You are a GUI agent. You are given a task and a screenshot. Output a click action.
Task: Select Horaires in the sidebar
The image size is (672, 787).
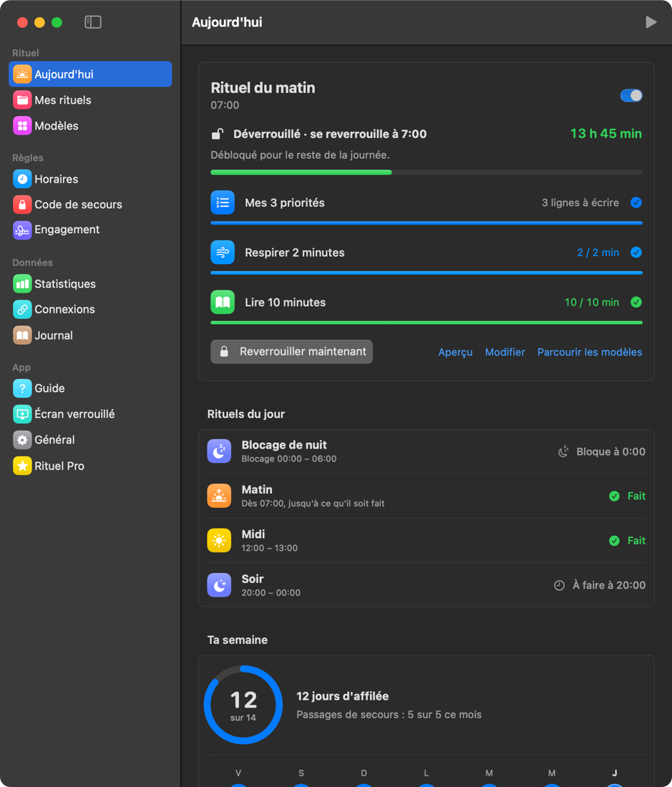pos(90,179)
